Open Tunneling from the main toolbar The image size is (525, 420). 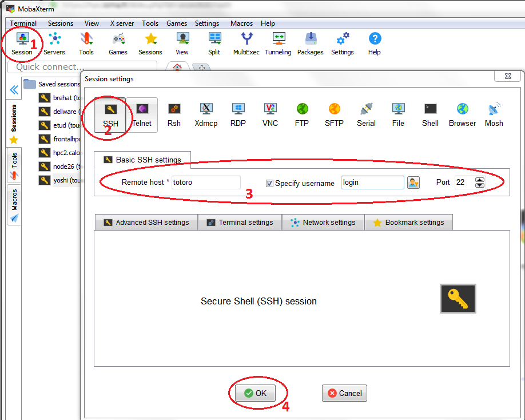[x=278, y=43]
